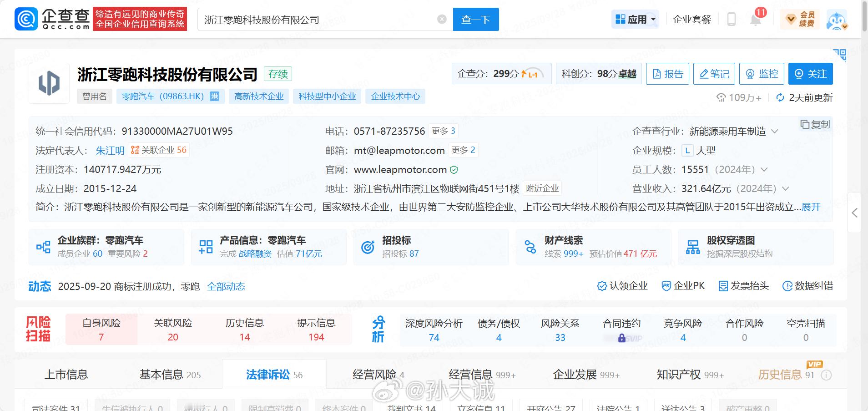Expand the 企查查行业 industry chevron
Viewport: 868px width, 411px height.
pos(775,132)
